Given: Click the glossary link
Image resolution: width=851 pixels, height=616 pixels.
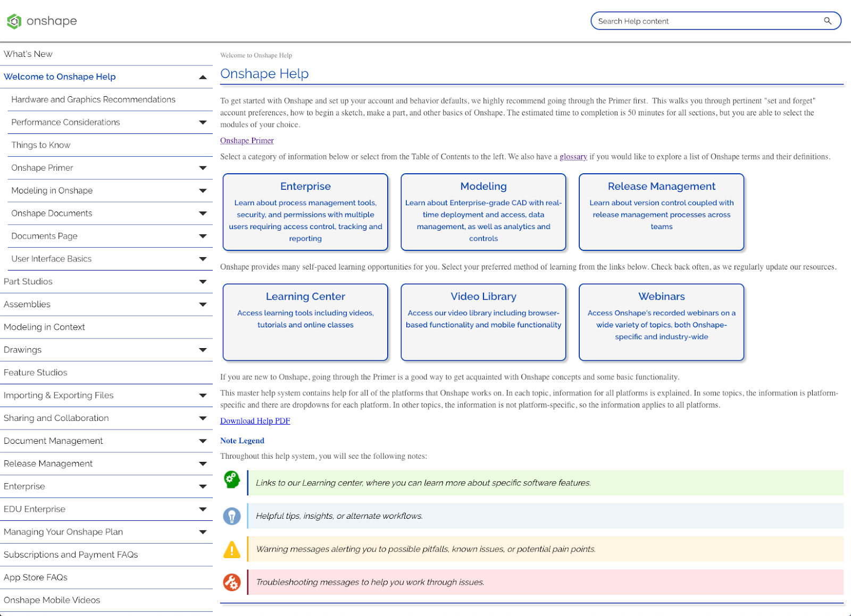Looking at the screenshot, I should coord(573,157).
